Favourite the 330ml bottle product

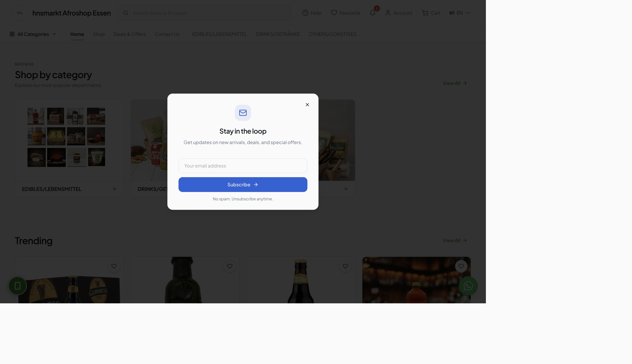tap(345, 266)
